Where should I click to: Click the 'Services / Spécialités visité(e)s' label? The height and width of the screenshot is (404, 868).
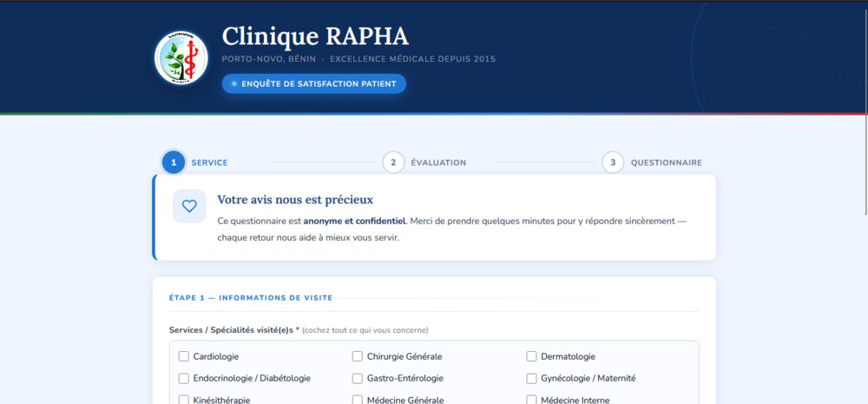click(x=233, y=330)
